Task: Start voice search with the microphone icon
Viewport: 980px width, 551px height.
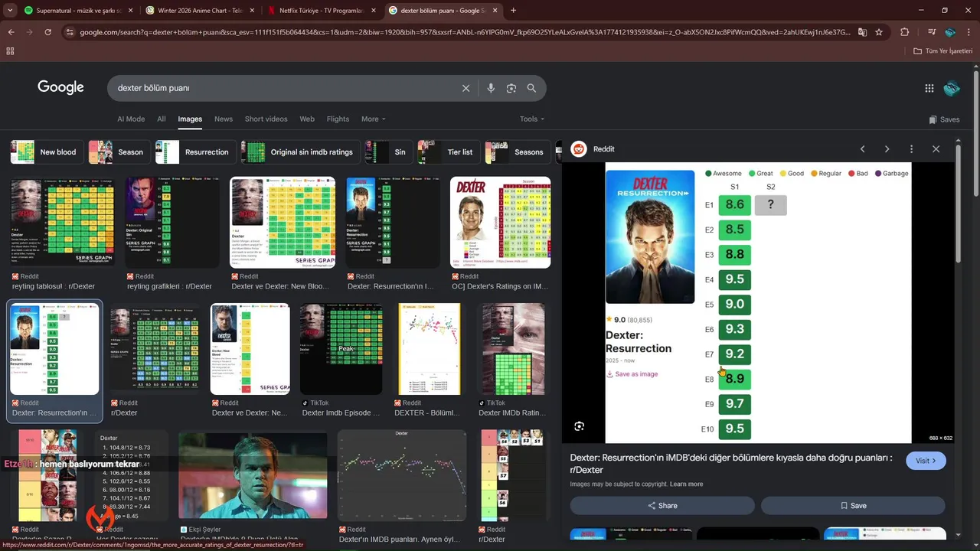Action: (491, 88)
